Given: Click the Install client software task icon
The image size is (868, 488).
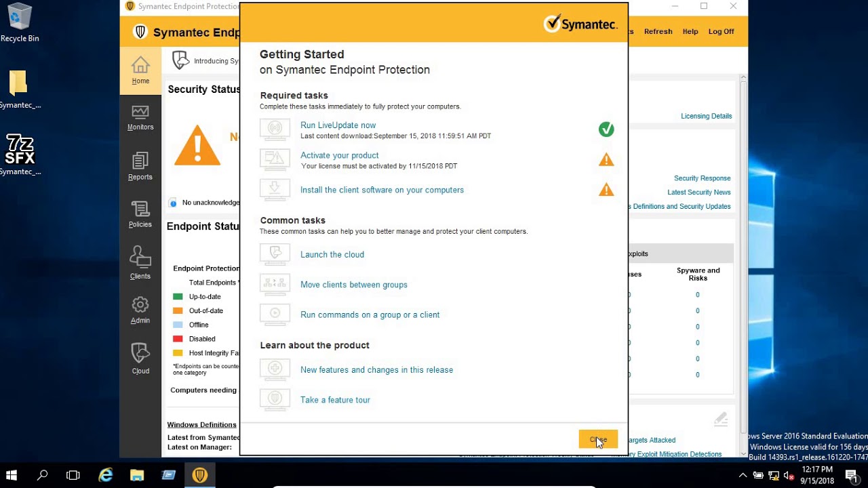Looking at the screenshot, I should pos(275,190).
